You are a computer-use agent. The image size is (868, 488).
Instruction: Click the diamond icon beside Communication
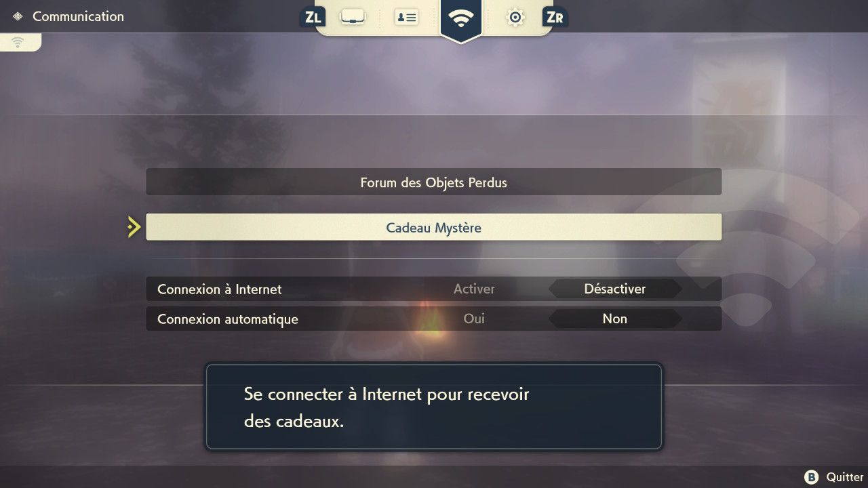pos(18,16)
